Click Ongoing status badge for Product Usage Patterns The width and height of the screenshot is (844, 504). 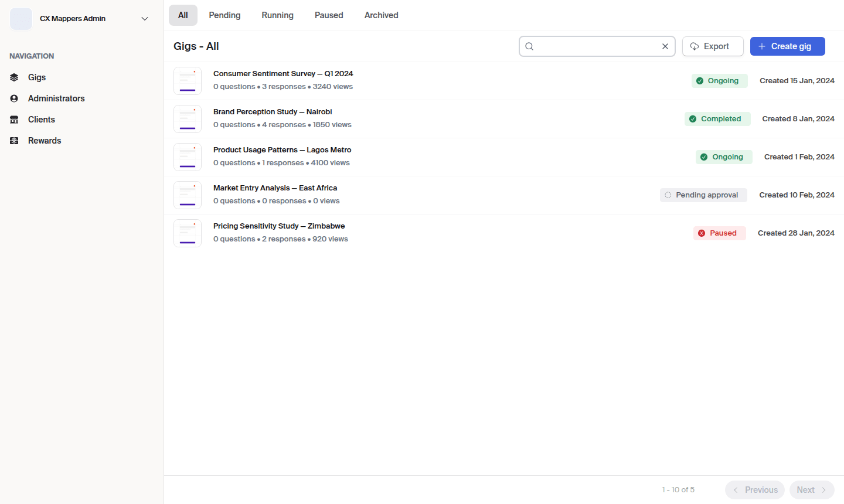724,157
